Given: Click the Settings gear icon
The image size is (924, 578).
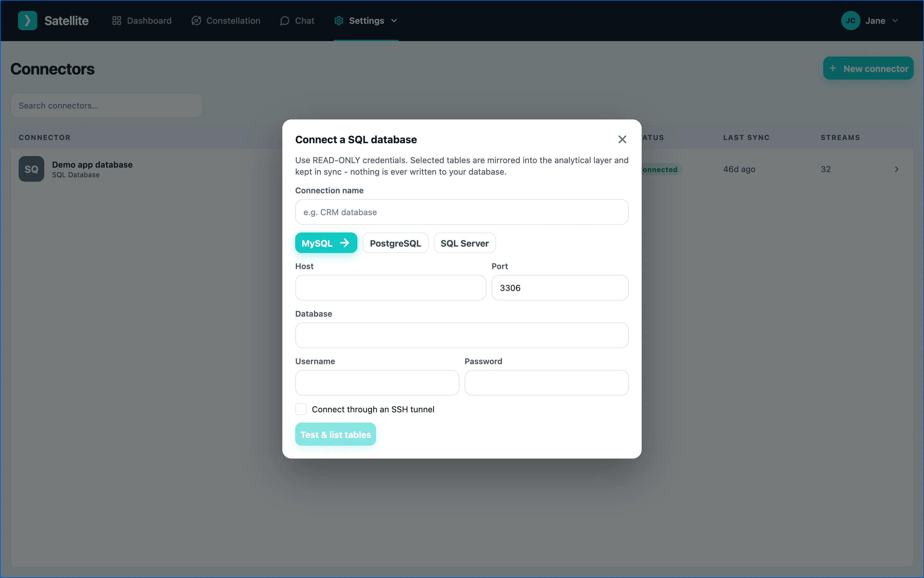Looking at the screenshot, I should (x=339, y=21).
